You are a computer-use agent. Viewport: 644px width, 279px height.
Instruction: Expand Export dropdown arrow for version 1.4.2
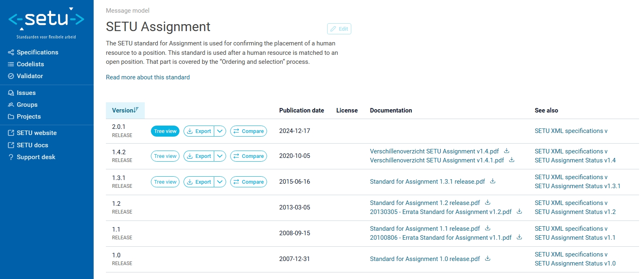click(220, 156)
